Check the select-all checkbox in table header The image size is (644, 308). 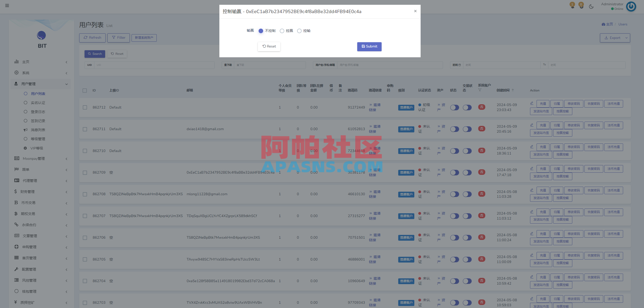coord(85,90)
